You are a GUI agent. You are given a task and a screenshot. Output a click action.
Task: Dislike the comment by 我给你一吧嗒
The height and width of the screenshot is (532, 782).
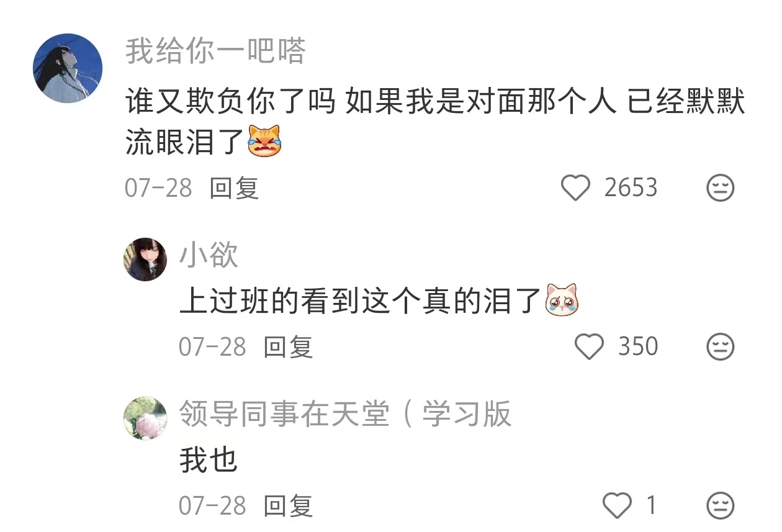pos(721,187)
